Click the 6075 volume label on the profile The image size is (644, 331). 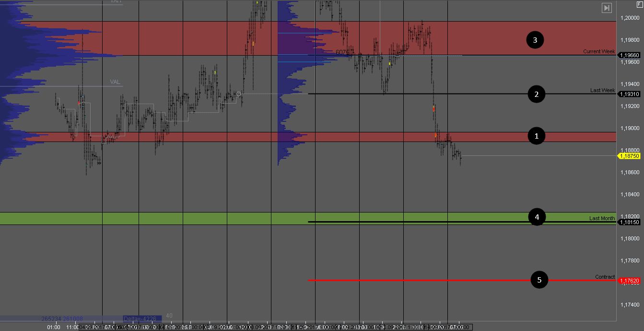click(342, 52)
